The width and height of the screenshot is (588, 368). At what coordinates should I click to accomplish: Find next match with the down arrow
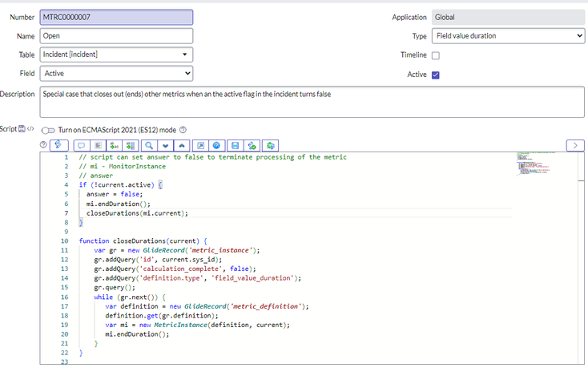[165, 146]
